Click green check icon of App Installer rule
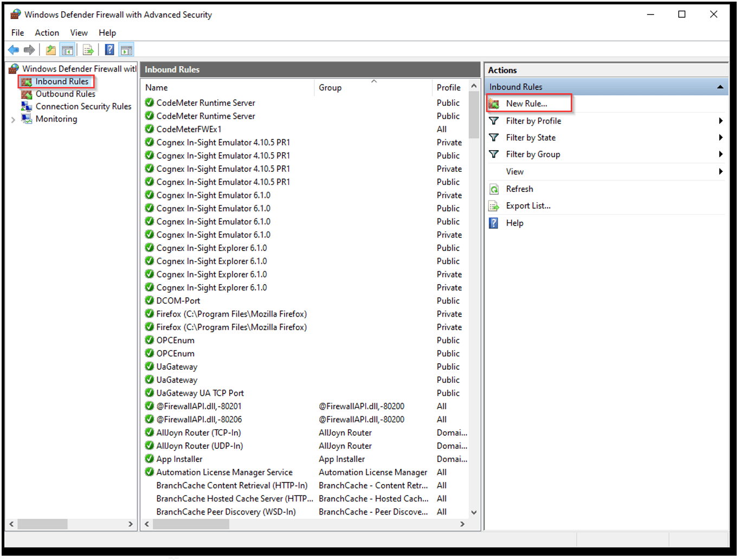 [x=150, y=459]
